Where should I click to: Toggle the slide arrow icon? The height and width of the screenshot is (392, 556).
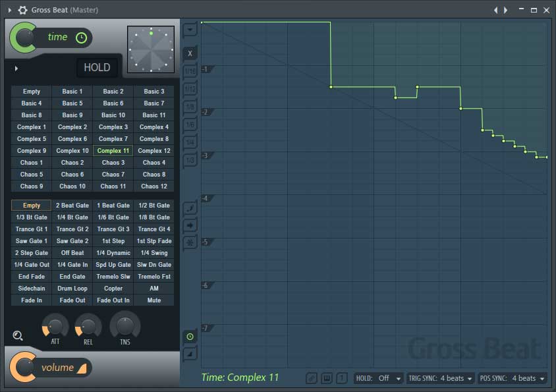tap(190, 225)
